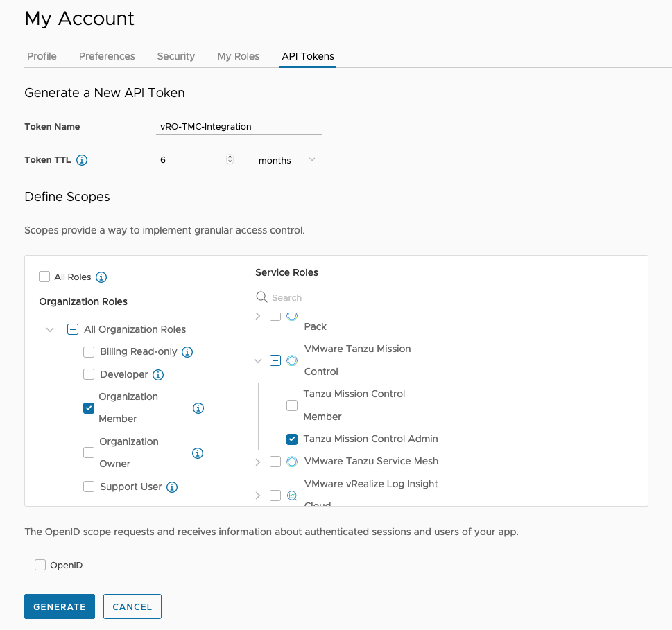
Task: Click Organization Owner info icon
Action: 198,453
